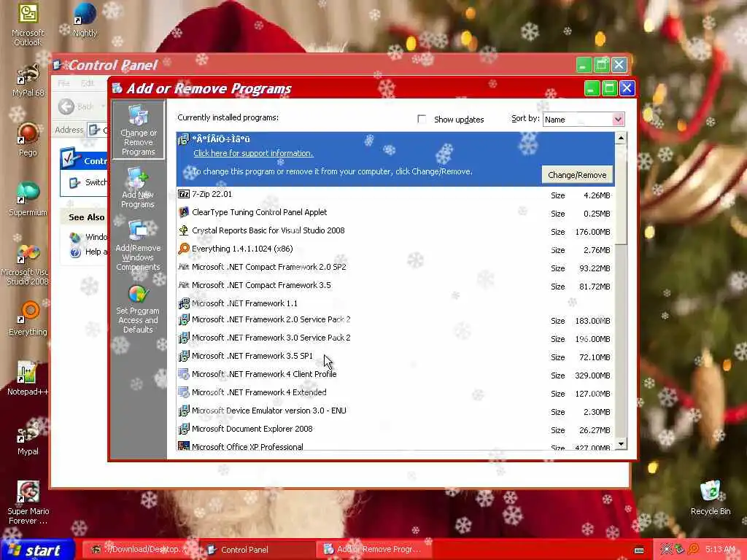Click the Change/Remove button

(x=577, y=175)
